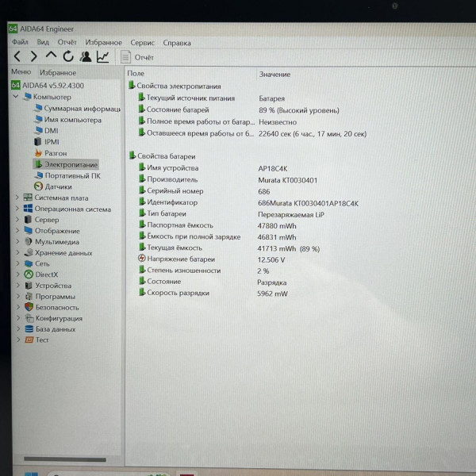The image size is (476, 476).
Task: Open user manage toolbar icon
Action: [x=86, y=56]
